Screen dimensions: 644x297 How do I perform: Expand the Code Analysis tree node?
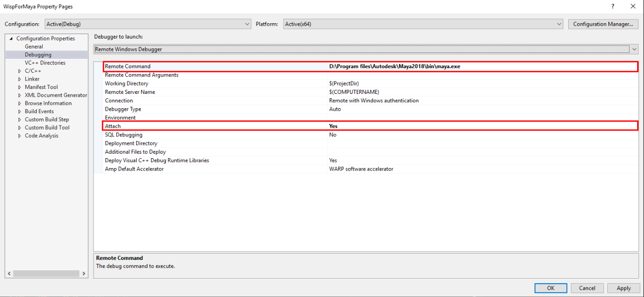[x=19, y=136]
